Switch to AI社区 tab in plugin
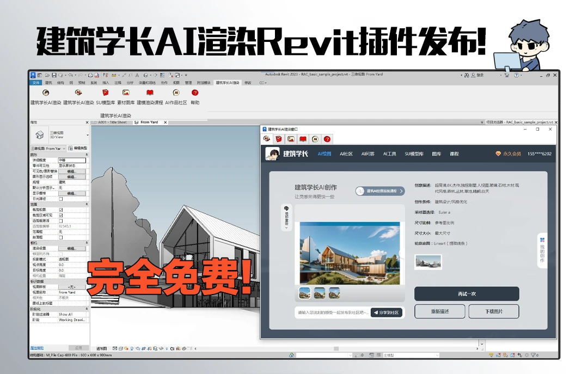This screenshot has height=374, width=588. tap(346, 154)
